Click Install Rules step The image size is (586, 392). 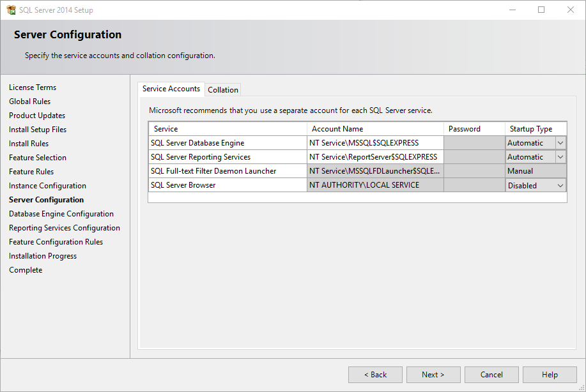point(29,144)
